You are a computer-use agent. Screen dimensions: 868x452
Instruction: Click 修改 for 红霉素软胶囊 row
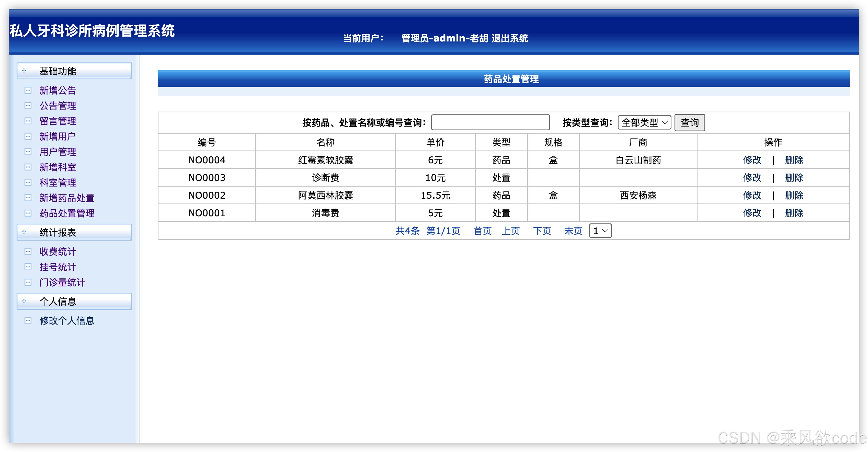click(752, 160)
